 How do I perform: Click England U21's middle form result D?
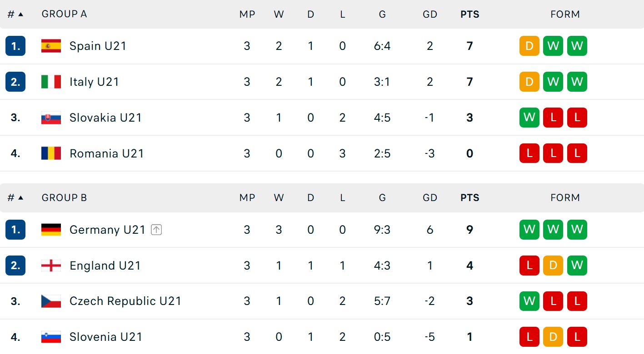553,265
